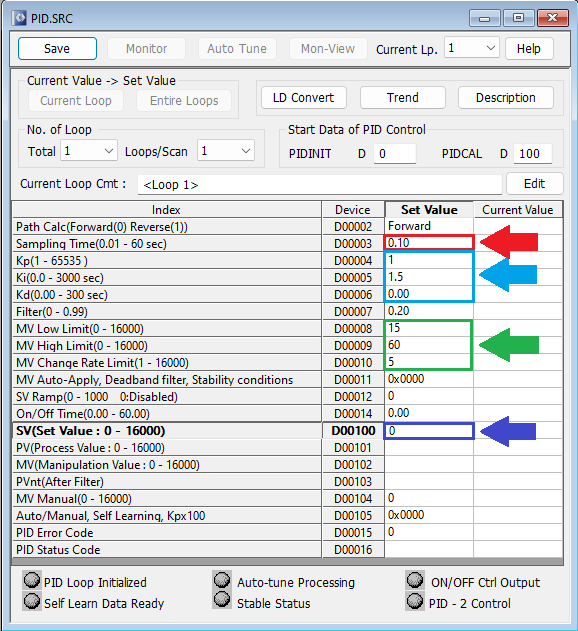Click the PID.SRC title bar app icon
This screenshot has width=578, height=631.
point(19,18)
